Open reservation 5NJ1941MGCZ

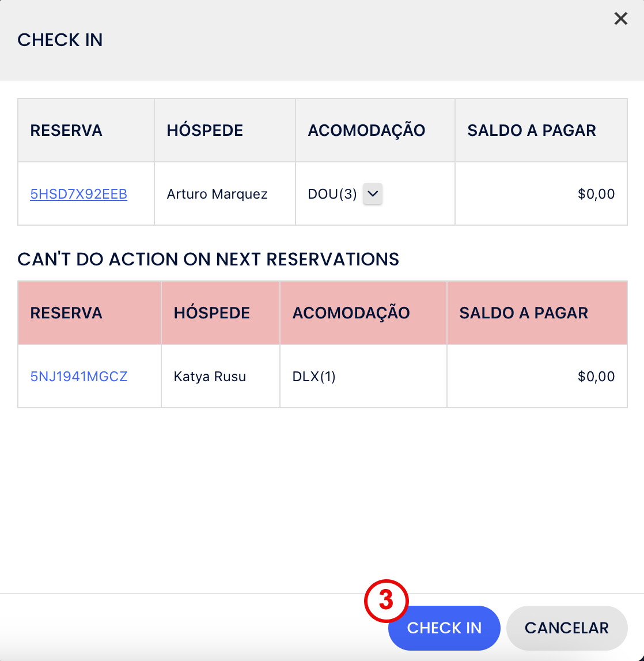point(79,377)
